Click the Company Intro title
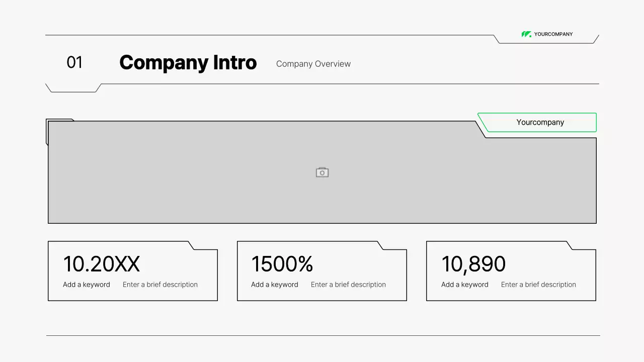644x362 pixels. [x=188, y=63]
